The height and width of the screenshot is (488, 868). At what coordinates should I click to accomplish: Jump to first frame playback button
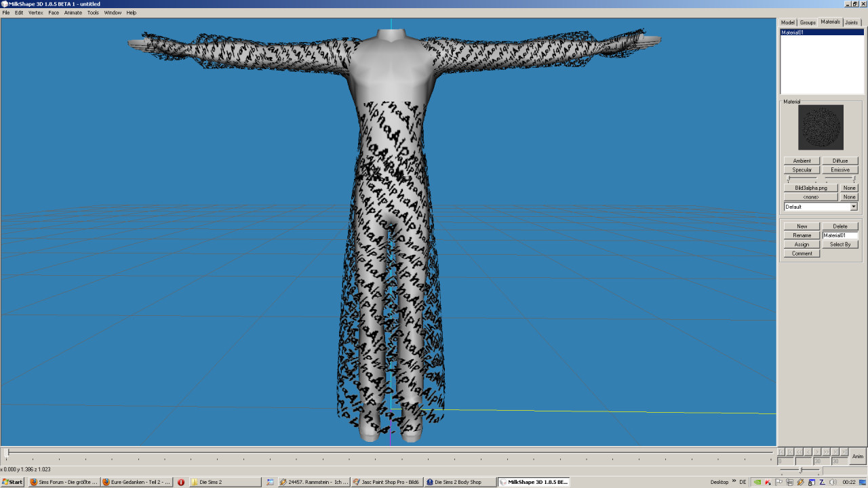(x=781, y=452)
